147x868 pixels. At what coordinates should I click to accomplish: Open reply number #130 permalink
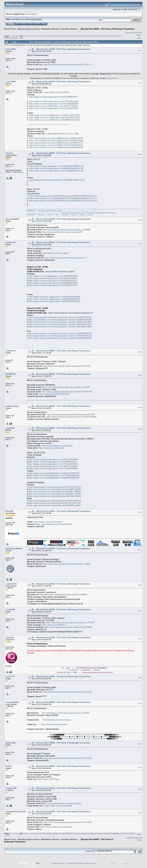[x=140, y=512]
